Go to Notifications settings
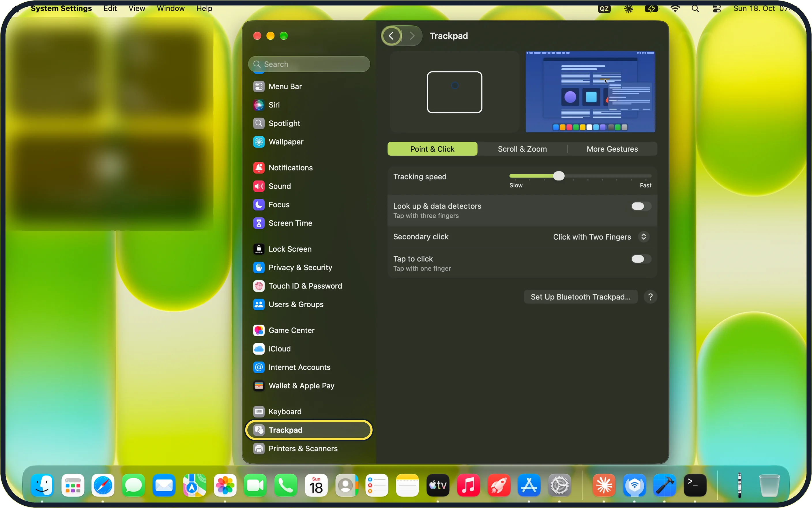This screenshot has width=812, height=508. [309, 168]
